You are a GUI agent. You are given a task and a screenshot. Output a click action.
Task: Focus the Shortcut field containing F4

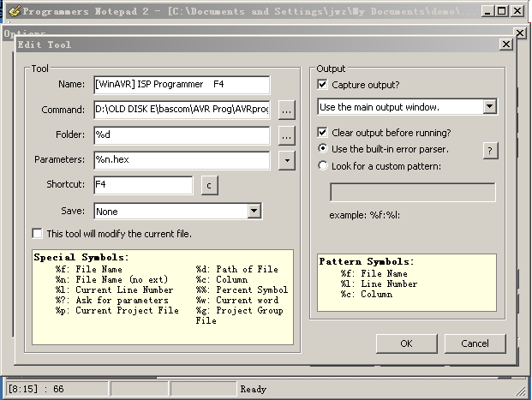pos(143,185)
